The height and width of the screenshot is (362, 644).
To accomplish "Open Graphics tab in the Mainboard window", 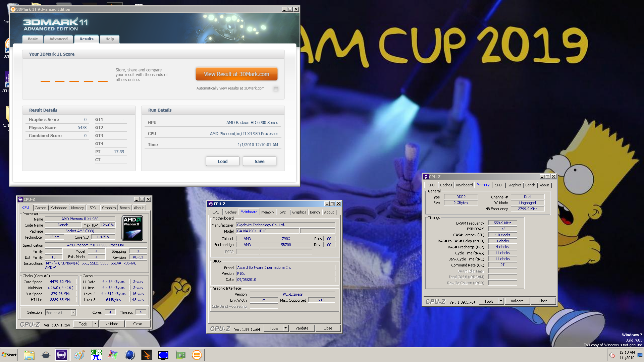I will point(299,212).
